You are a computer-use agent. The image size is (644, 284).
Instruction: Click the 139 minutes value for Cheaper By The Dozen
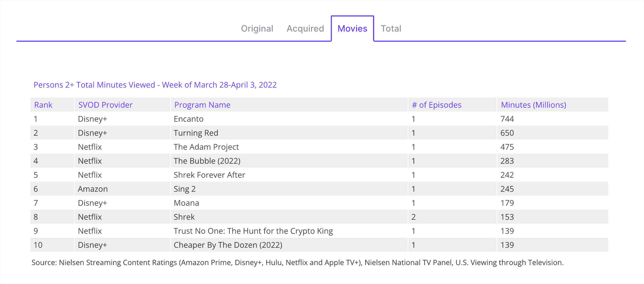[x=507, y=245]
